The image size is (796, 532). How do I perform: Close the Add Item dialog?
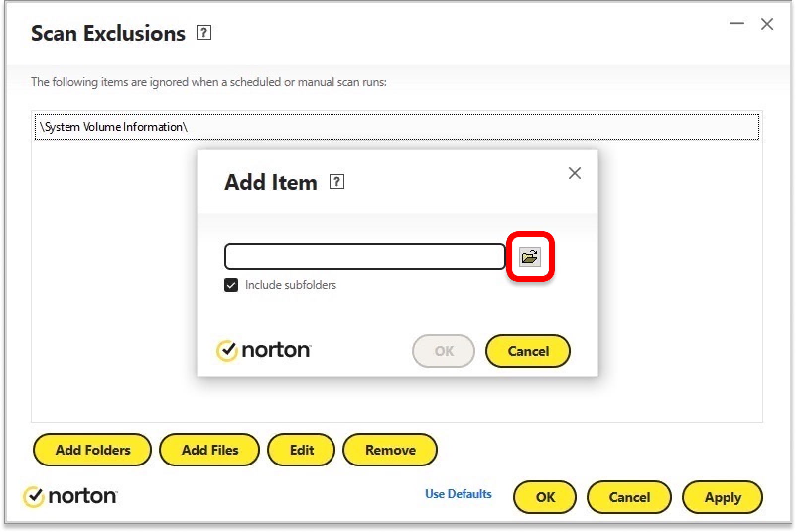coord(574,173)
